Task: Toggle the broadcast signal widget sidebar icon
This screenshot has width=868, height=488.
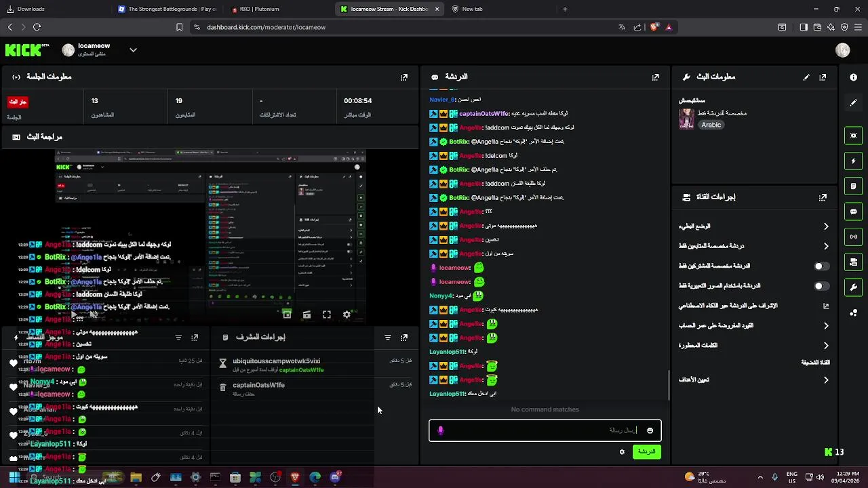Action: (x=853, y=237)
